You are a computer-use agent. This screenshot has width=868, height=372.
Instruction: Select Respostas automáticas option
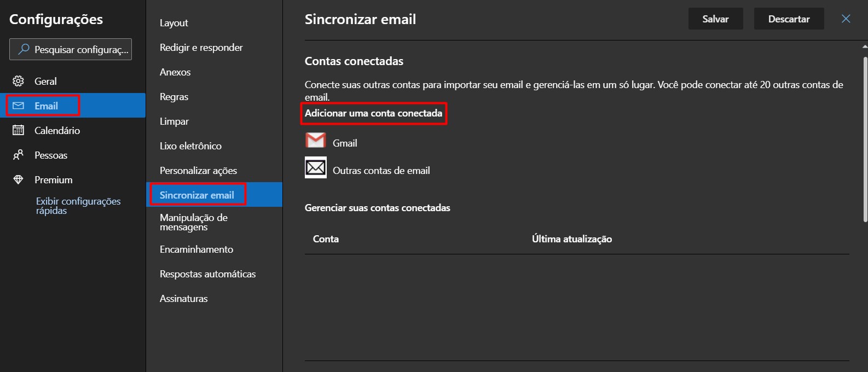pos(207,274)
